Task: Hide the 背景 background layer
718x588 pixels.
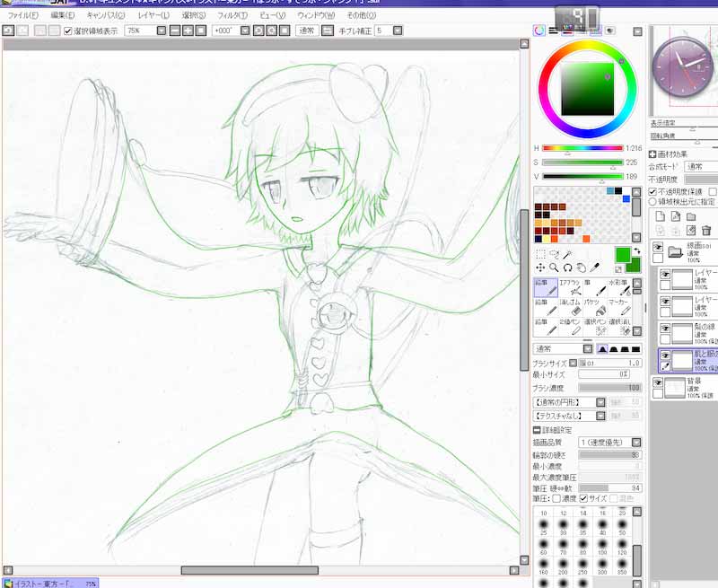Action: [x=658, y=382]
